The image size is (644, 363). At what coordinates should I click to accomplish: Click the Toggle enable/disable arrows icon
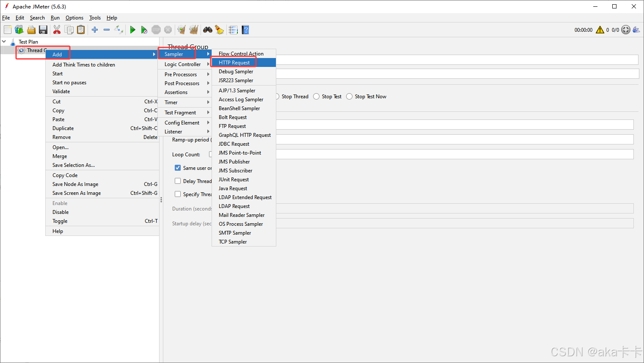(x=118, y=30)
